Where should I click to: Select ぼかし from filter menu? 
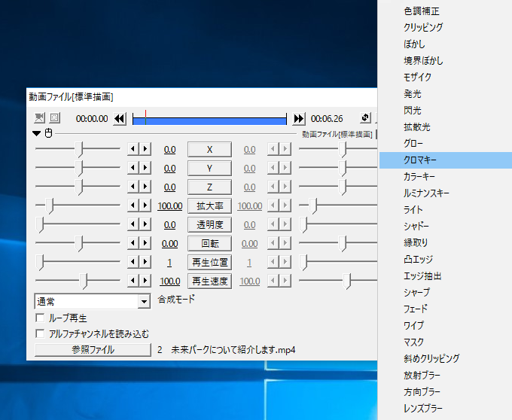[444, 44]
